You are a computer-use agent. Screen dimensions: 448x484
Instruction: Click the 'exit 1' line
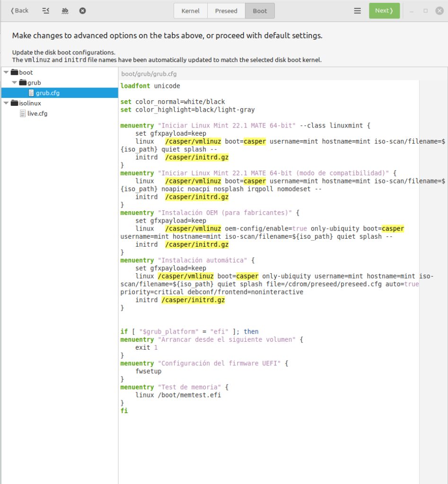[x=147, y=347]
